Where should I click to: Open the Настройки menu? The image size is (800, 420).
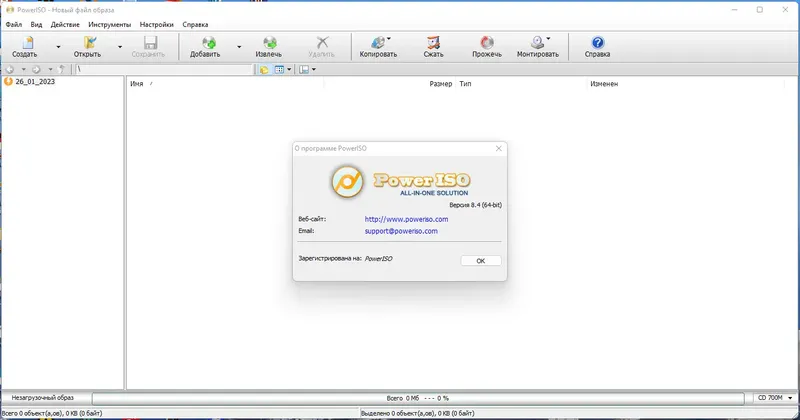tap(157, 24)
